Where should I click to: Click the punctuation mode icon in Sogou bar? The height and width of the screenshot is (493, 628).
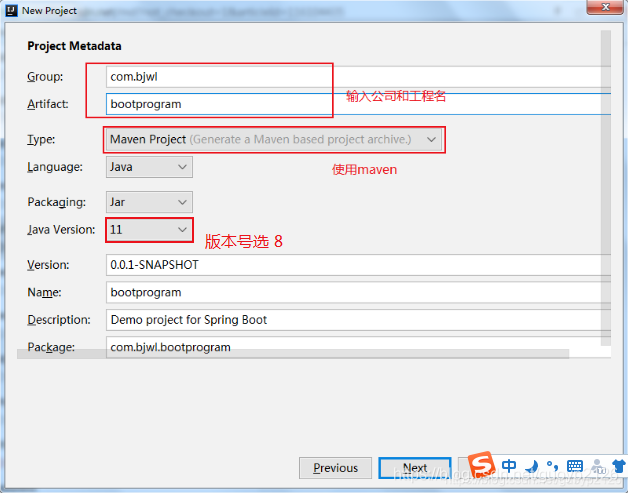(552, 466)
